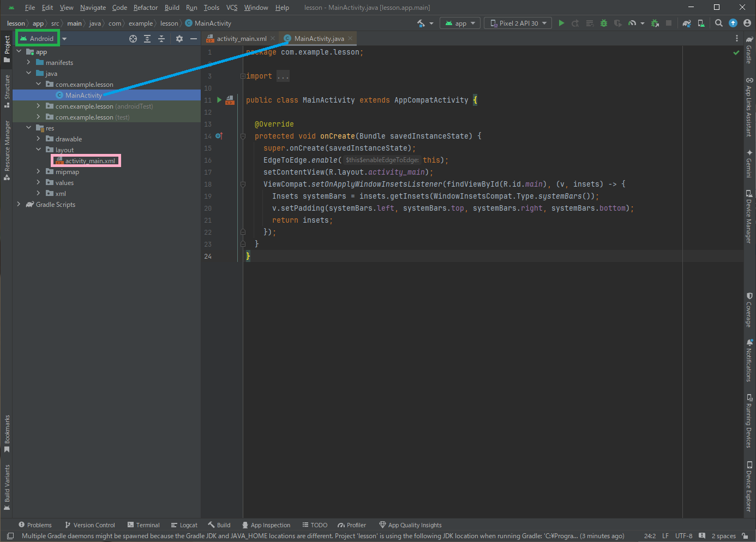The height and width of the screenshot is (542, 756).
Task: Click Apply Code Changes icon
Action: pos(590,23)
